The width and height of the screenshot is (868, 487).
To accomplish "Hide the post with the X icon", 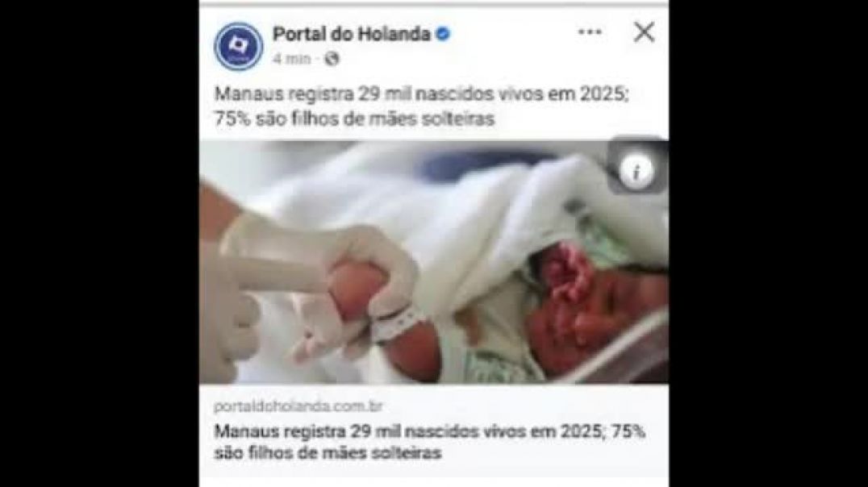I will (644, 32).
